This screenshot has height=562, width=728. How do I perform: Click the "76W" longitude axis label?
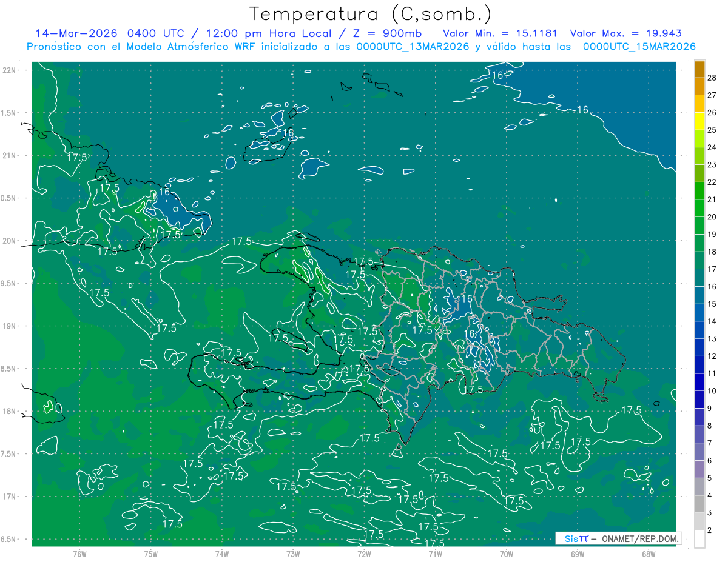(79, 554)
